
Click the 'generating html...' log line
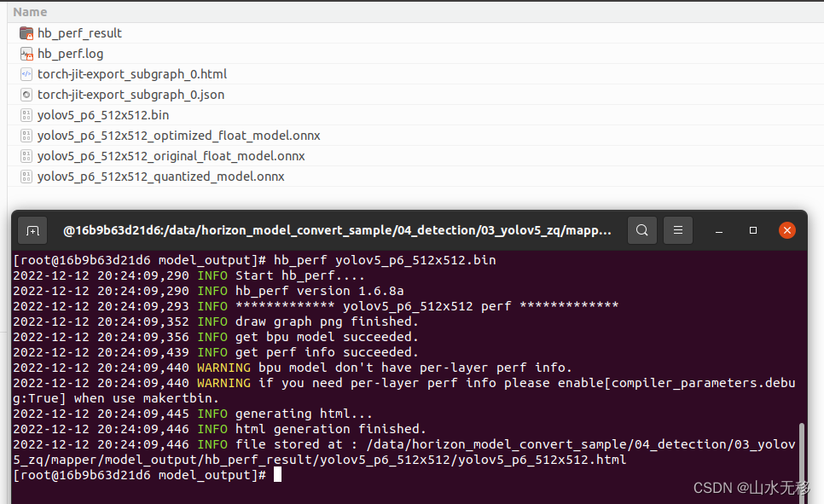coord(193,414)
